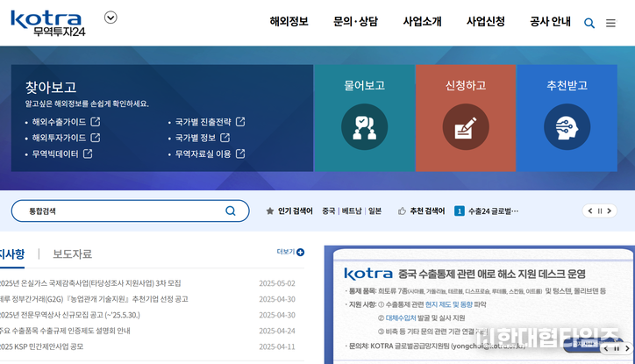Switch to the notice (공지사항) tab
This screenshot has height=364, width=635.
click(x=12, y=254)
